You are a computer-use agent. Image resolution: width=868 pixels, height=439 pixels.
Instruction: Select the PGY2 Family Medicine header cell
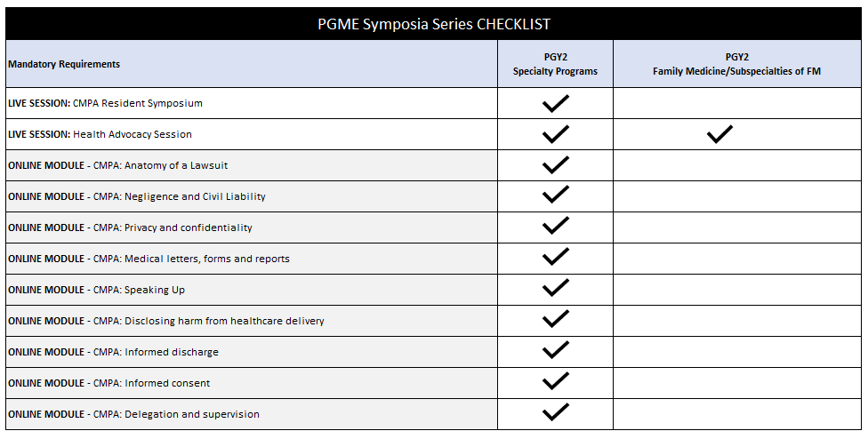736,64
